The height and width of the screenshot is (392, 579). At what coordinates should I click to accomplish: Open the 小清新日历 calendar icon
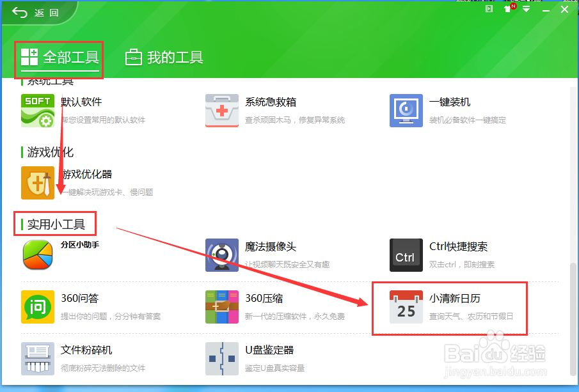tap(406, 307)
